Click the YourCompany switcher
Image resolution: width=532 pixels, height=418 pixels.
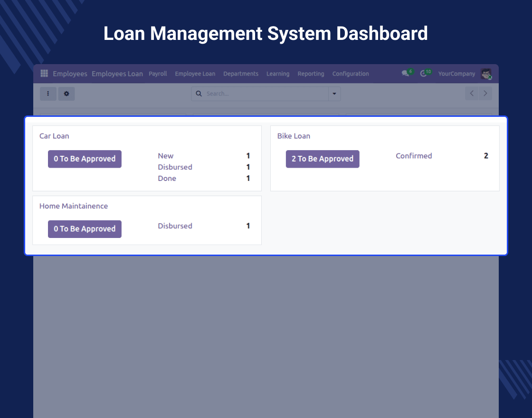(456, 74)
